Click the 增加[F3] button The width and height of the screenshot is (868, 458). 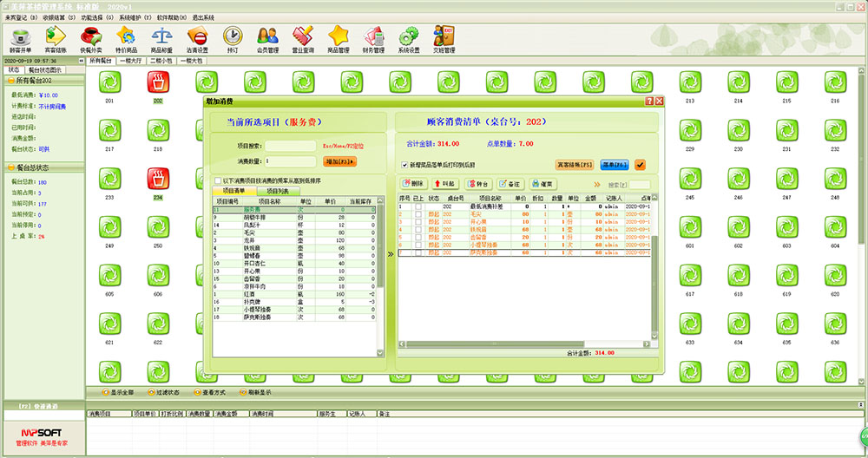339,161
